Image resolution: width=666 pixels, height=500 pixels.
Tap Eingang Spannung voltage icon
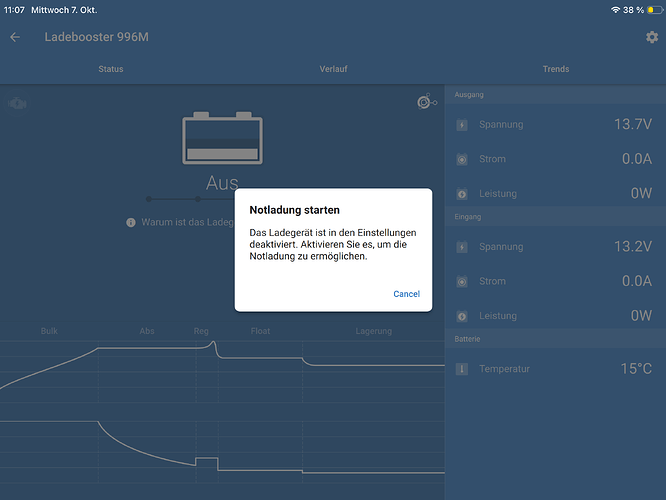pyautogui.click(x=462, y=247)
